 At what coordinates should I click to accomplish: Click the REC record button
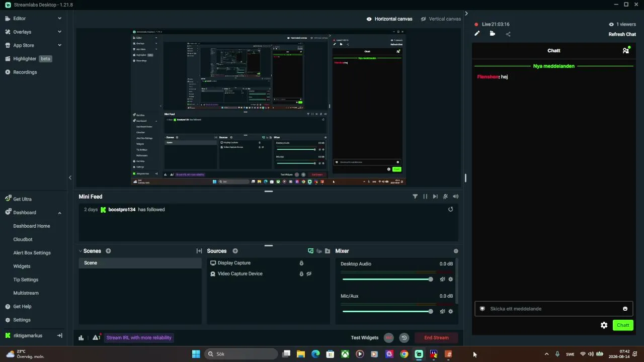[x=389, y=338]
